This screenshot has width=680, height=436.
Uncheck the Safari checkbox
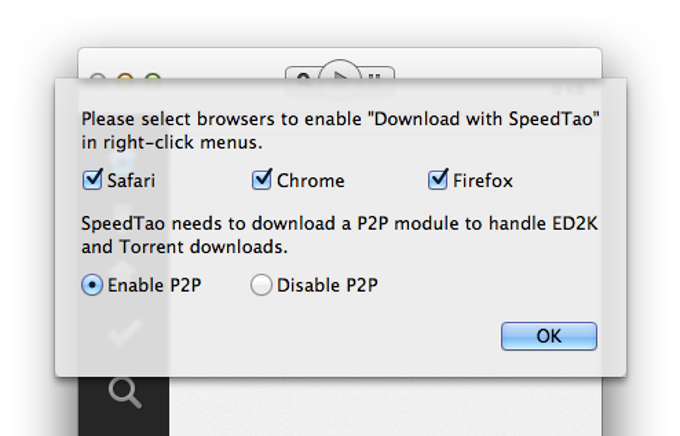[93, 180]
